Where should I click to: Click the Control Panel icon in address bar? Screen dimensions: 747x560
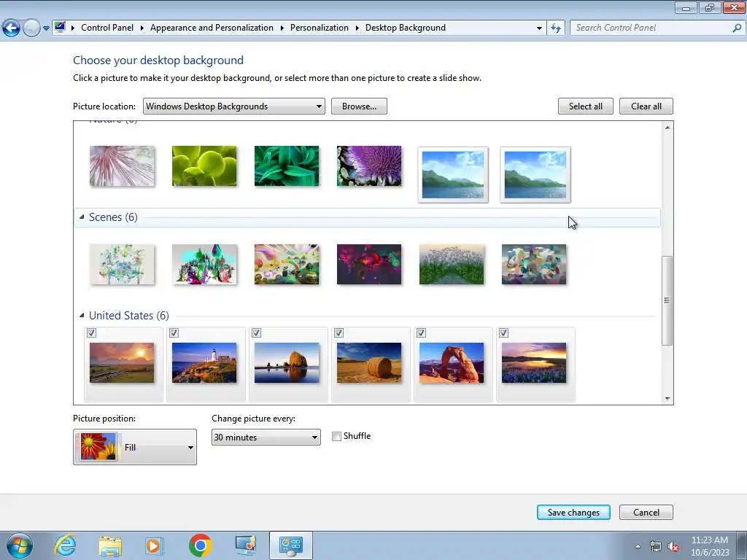[x=60, y=27]
